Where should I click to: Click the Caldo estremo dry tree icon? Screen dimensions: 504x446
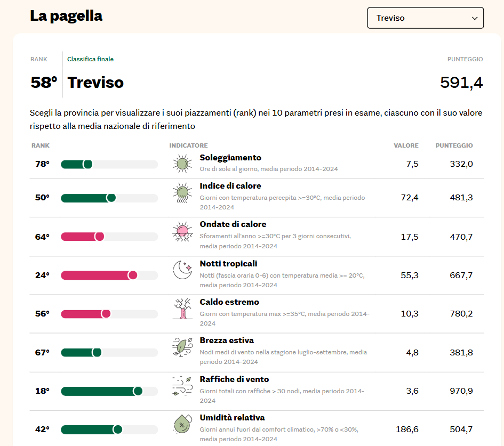[x=182, y=309]
